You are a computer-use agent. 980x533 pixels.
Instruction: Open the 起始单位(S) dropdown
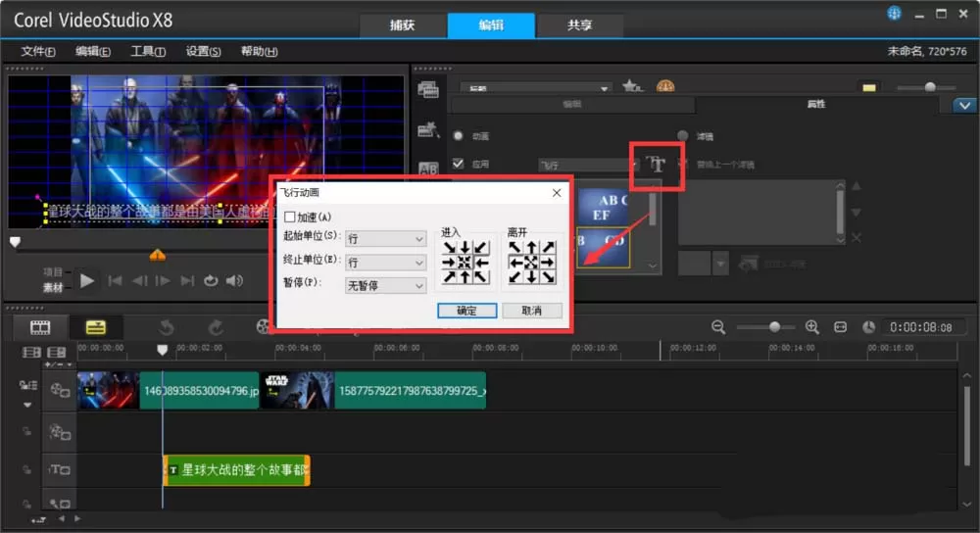[x=385, y=239]
